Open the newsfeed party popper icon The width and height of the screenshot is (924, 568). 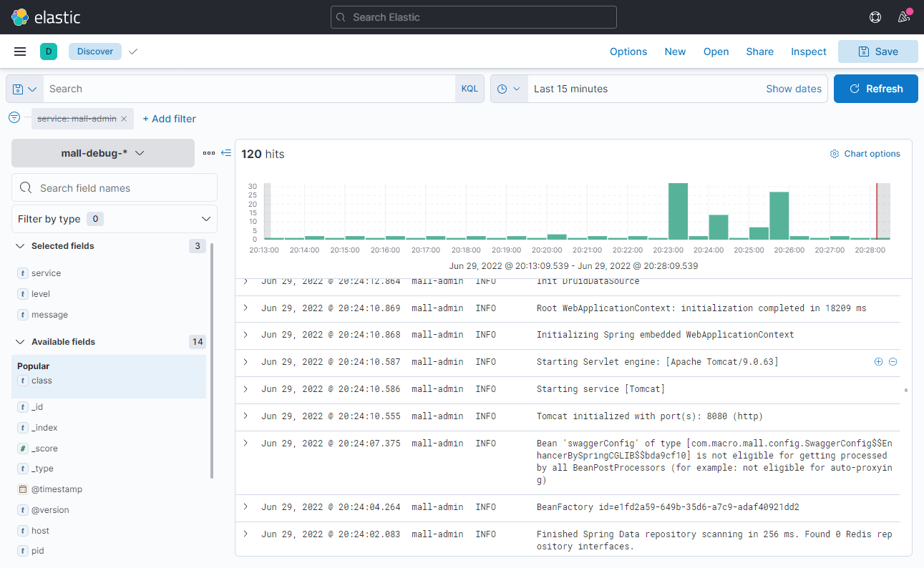pyautogui.click(x=904, y=16)
